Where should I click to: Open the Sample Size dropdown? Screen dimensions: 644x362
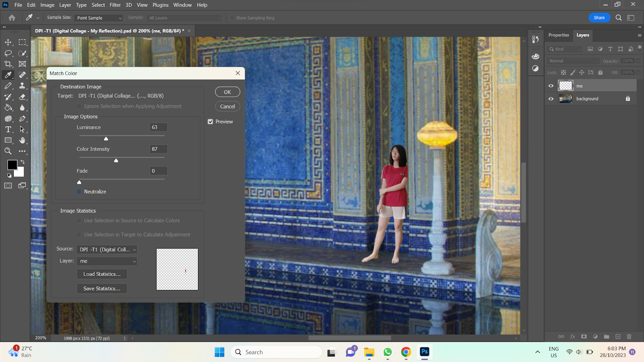coord(99,18)
